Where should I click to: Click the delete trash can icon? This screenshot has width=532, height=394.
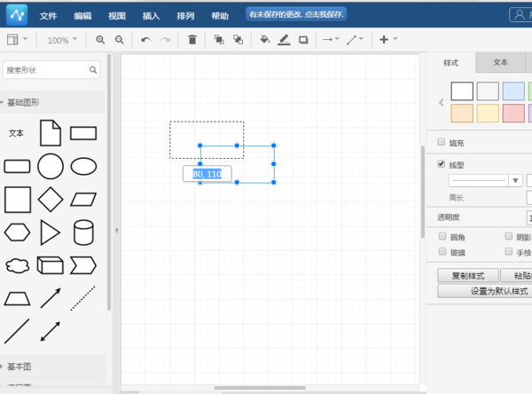[192, 40]
